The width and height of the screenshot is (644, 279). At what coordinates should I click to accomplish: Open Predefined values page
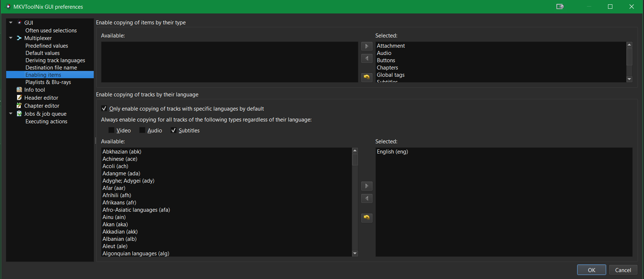click(x=47, y=46)
